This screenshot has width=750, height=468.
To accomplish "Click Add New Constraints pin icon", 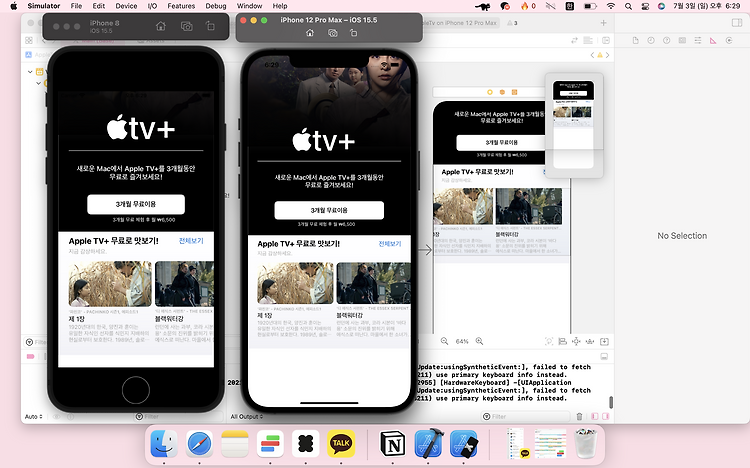I will pyautogui.click(x=576, y=341).
